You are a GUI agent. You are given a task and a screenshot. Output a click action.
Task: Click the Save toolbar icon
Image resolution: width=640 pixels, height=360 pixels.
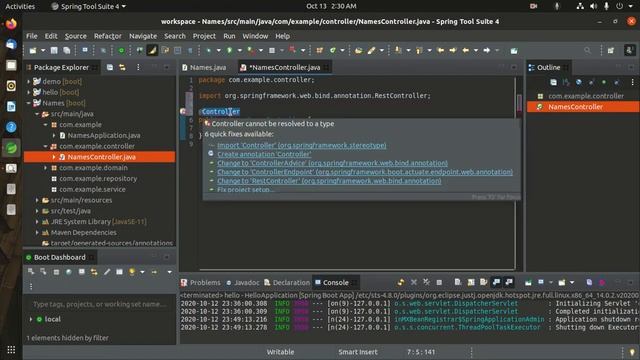pos(54,50)
